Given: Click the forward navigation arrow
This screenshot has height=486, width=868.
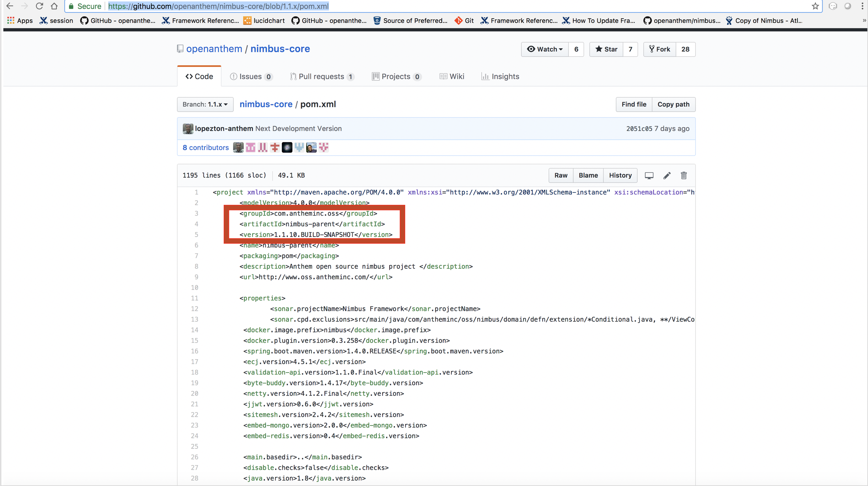Looking at the screenshot, I should [x=24, y=6].
